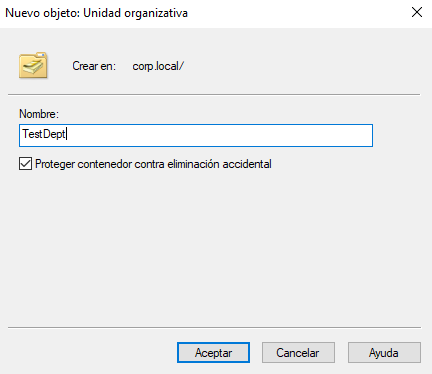Dismiss dialog with Cancelar button
The height and width of the screenshot is (374, 432).
298,353
